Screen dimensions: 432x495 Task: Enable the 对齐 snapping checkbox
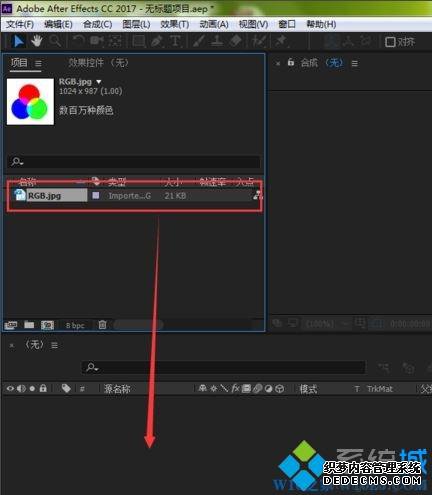pos(390,42)
